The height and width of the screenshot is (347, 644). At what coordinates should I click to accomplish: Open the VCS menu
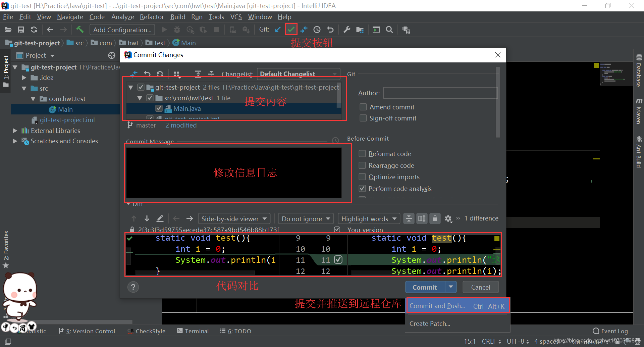[x=236, y=17]
